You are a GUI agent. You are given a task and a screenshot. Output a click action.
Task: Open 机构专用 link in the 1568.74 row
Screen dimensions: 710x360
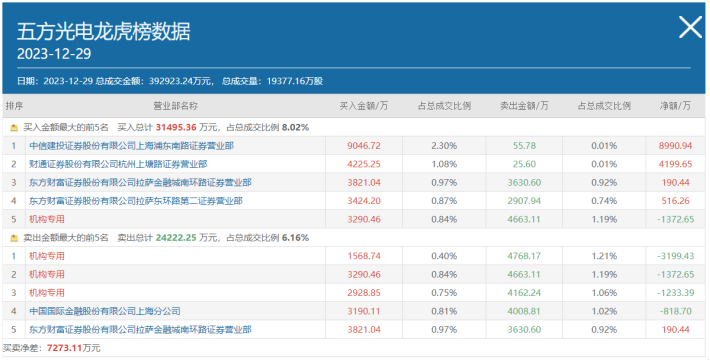pyautogui.click(x=47, y=256)
